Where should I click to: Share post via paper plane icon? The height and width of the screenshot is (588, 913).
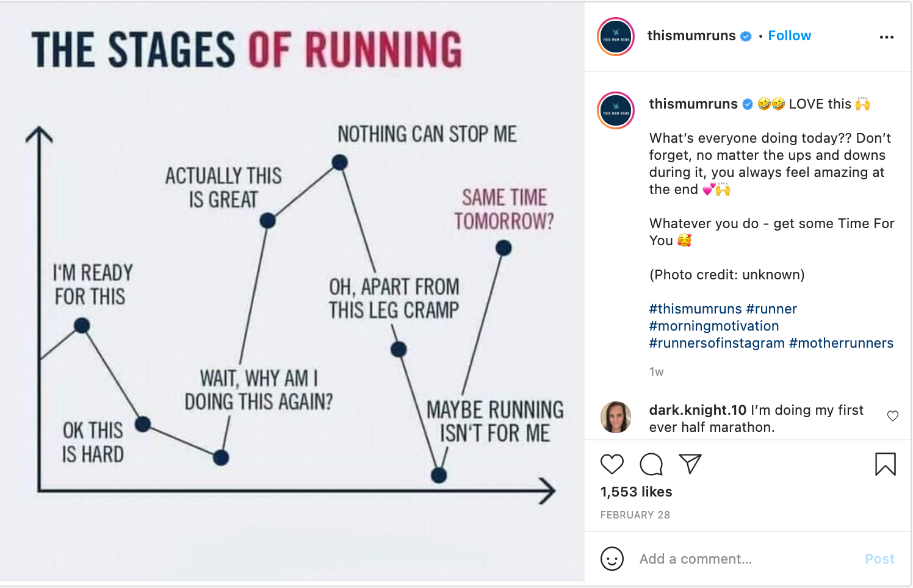[690, 464]
